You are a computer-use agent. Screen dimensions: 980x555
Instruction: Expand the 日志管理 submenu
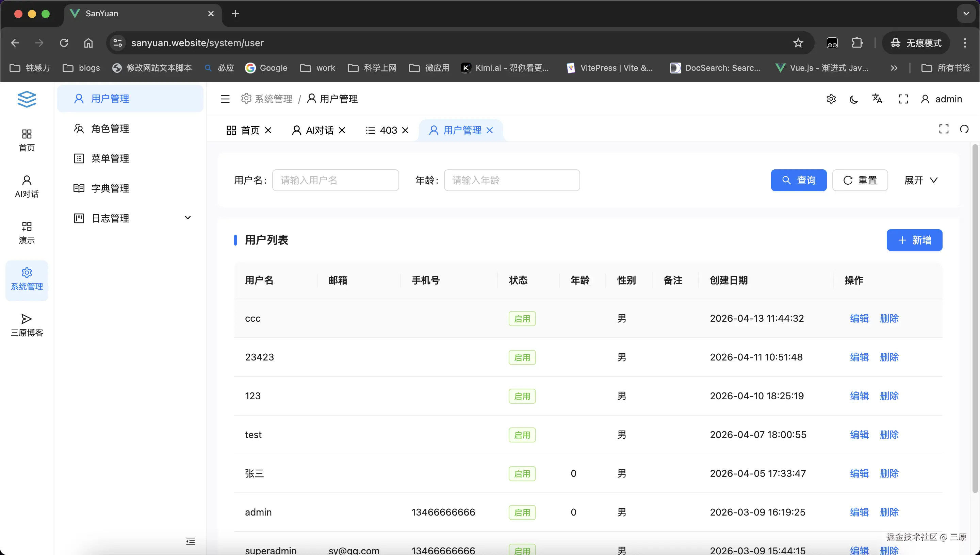(187, 218)
